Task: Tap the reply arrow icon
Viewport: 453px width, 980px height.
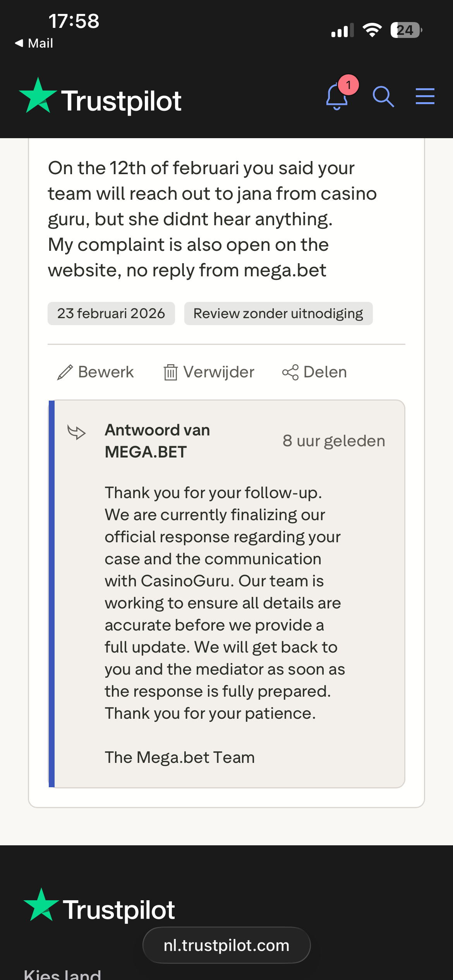Action: [x=77, y=432]
